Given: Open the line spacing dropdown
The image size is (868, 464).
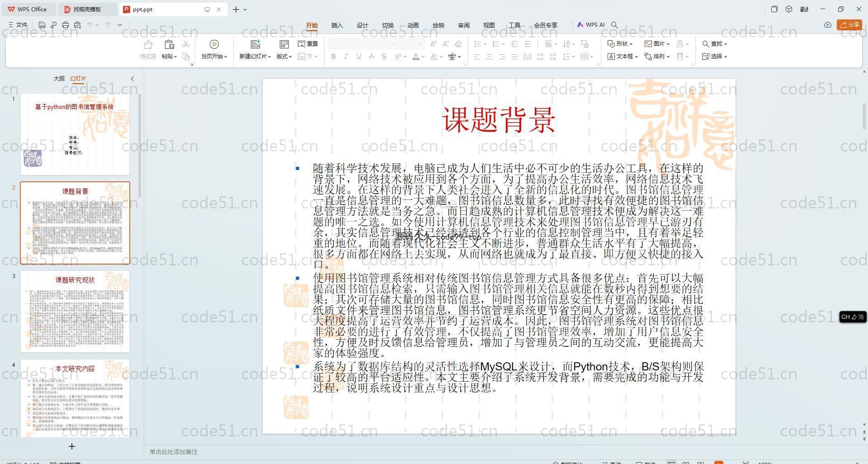Looking at the screenshot, I should click(569, 57).
